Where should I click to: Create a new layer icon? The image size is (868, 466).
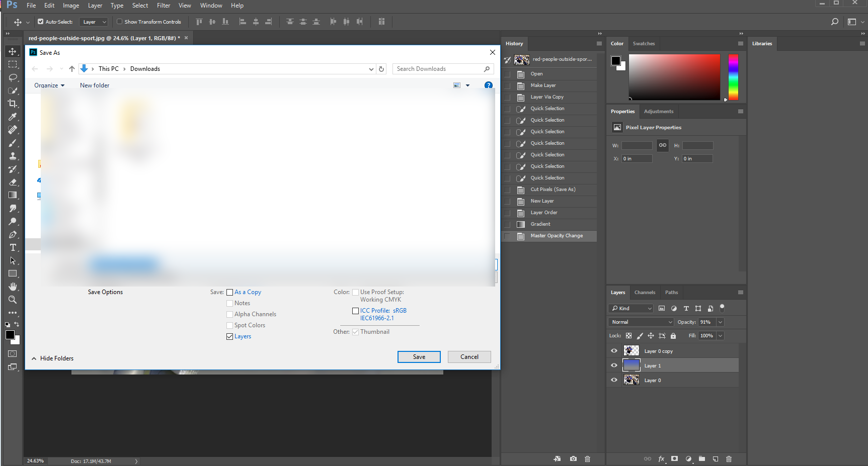(716, 459)
